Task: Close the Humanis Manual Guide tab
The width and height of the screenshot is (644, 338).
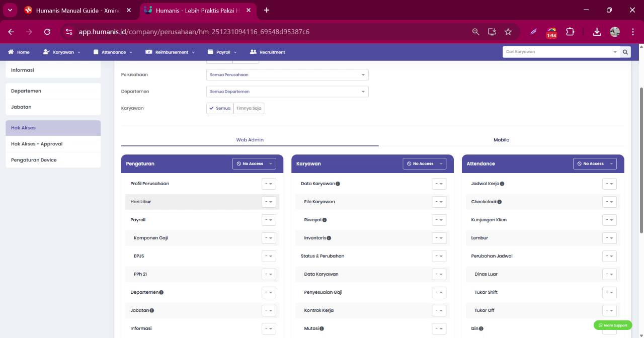Action: (128, 10)
